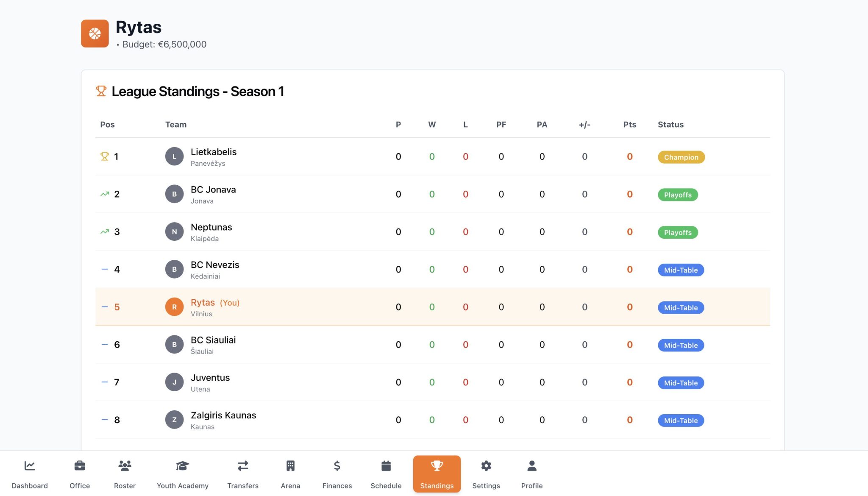This screenshot has width=868, height=496.
Task: Open the Youth Academy graduation cap icon
Action: tap(182, 466)
